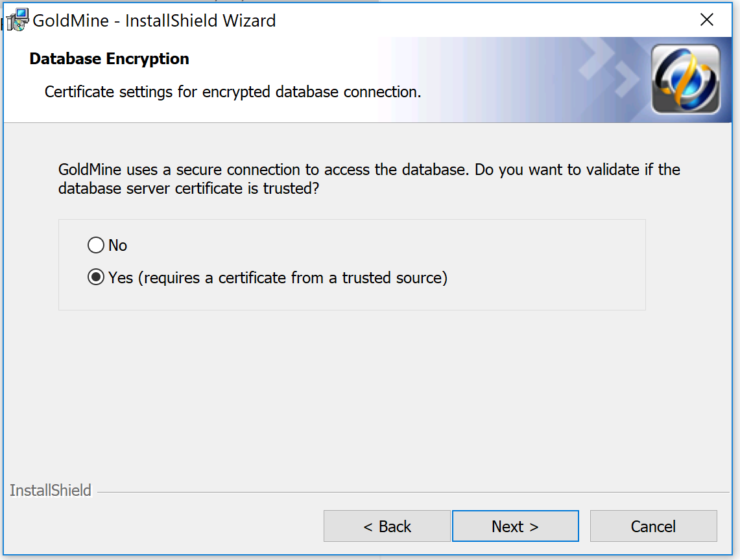740x560 pixels.
Task: Click the "No" option label text
Action: pyautogui.click(x=118, y=245)
